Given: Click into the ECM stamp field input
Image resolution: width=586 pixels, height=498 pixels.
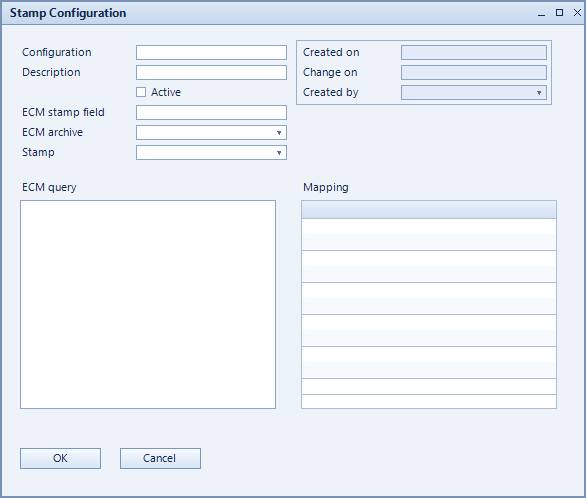Looking at the screenshot, I should click(212, 112).
